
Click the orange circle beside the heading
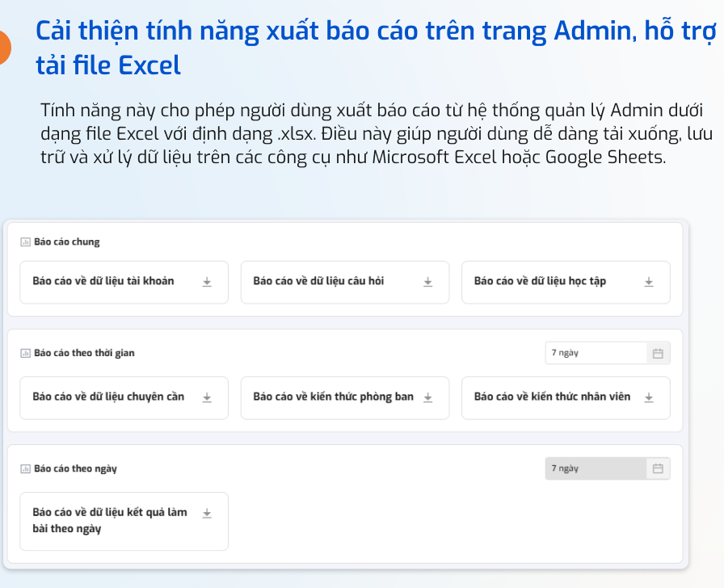tap(5, 47)
